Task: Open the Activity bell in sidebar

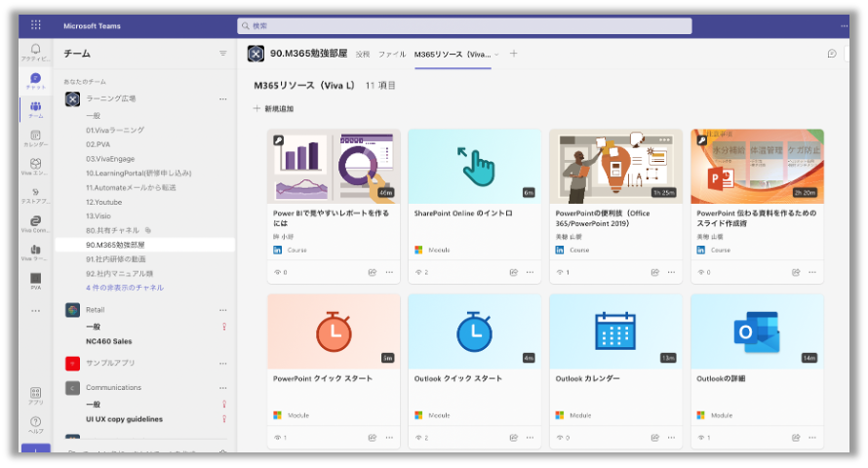Action: (x=35, y=52)
